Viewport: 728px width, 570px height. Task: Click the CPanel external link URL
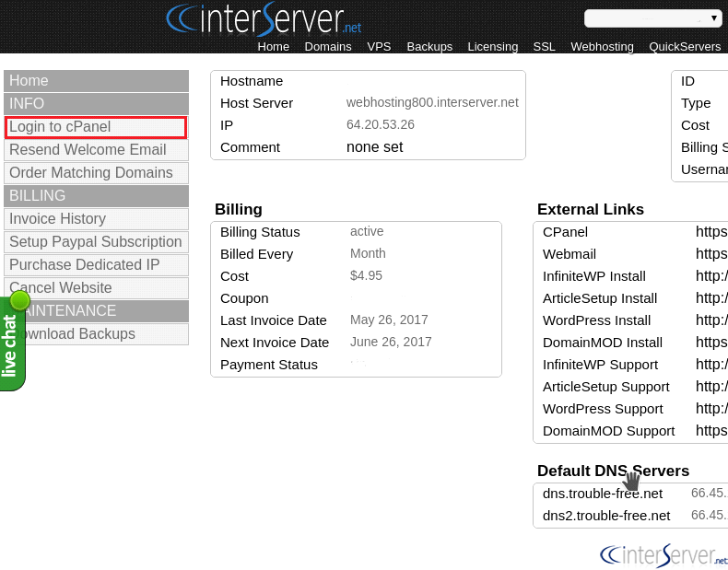[711, 231]
